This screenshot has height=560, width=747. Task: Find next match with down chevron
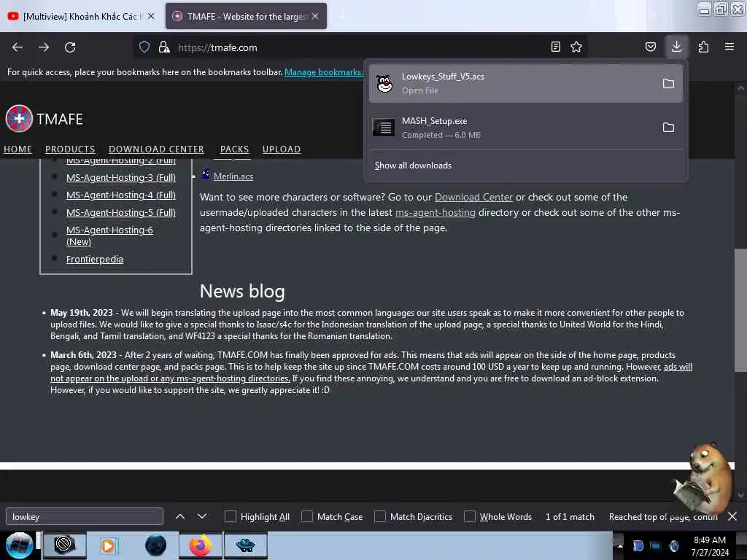(x=202, y=516)
